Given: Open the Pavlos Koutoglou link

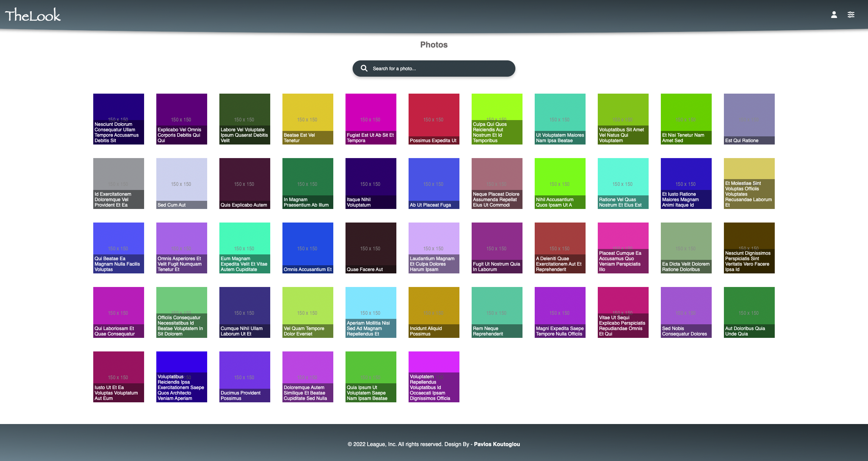Looking at the screenshot, I should point(497,444).
